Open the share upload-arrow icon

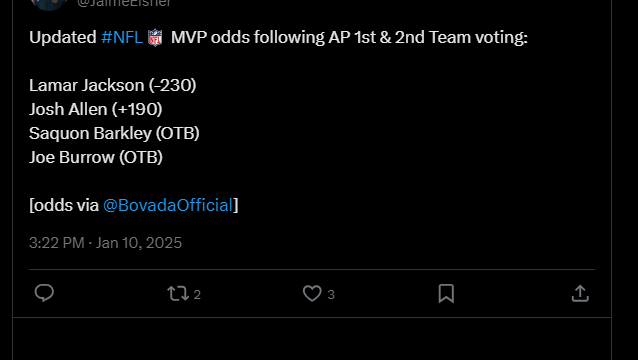(x=580, y=293)
